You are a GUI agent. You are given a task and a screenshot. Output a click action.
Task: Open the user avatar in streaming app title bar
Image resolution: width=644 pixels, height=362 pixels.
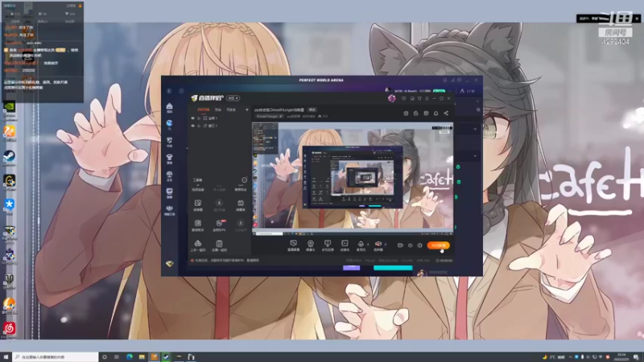point(391,98)
